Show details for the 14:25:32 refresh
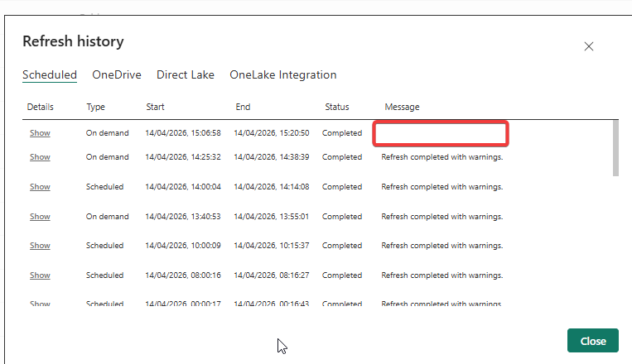 pos(40,157)
